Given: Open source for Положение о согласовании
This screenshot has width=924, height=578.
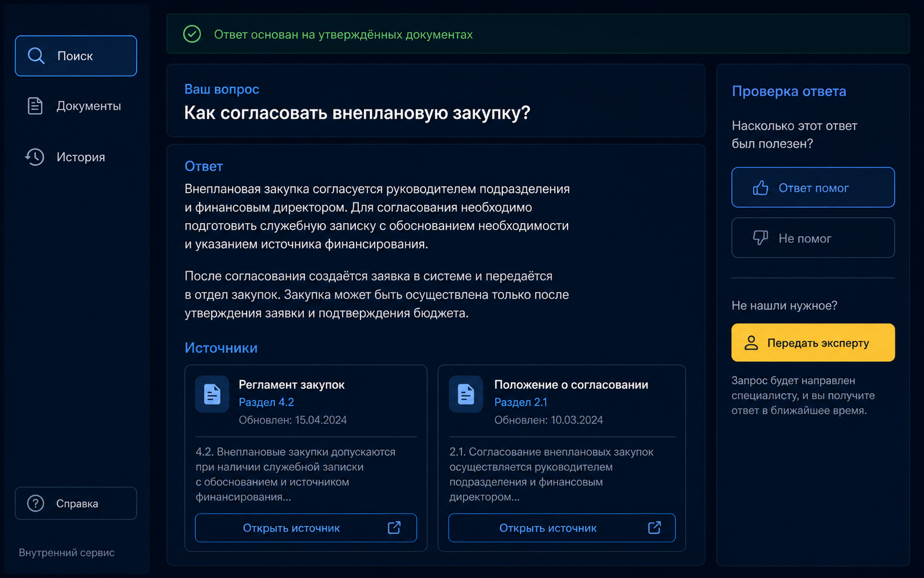Looking at the screenshot, I should (562, 528).
